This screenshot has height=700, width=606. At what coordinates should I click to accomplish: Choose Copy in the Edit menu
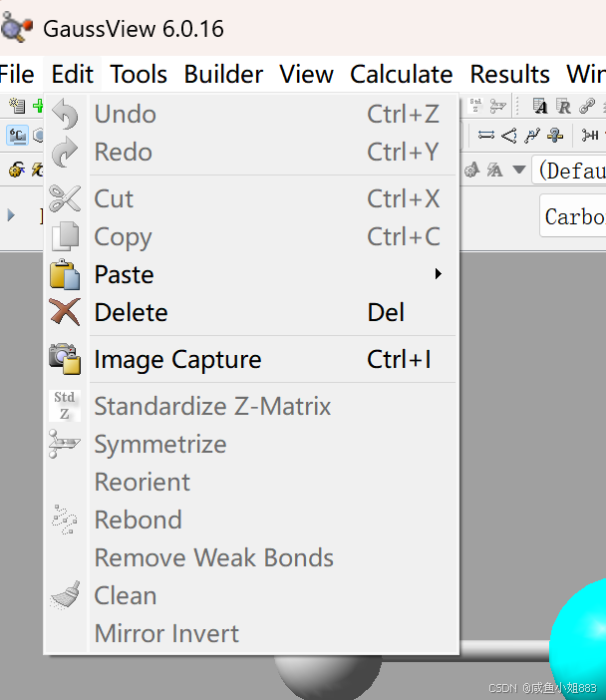(x=252, y=236)
